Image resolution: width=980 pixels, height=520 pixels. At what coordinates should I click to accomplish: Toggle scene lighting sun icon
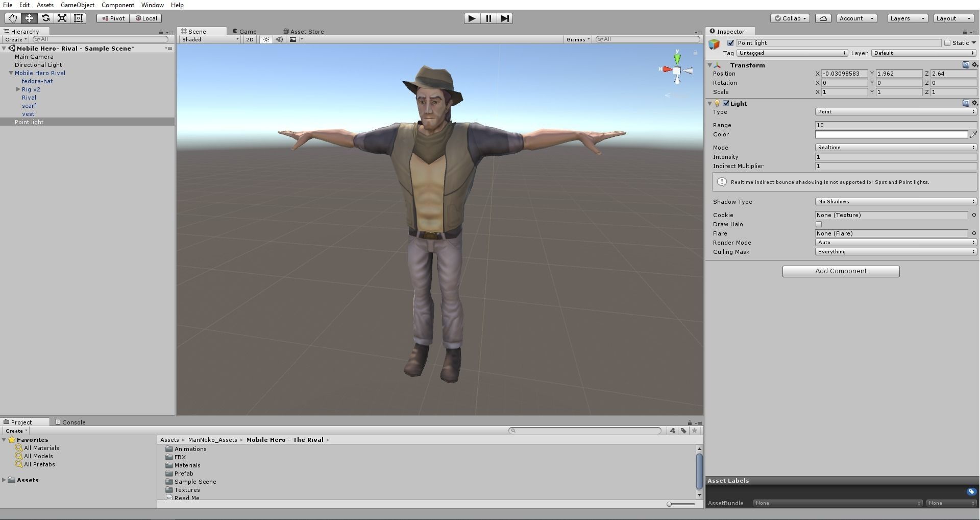click(266, 39)
